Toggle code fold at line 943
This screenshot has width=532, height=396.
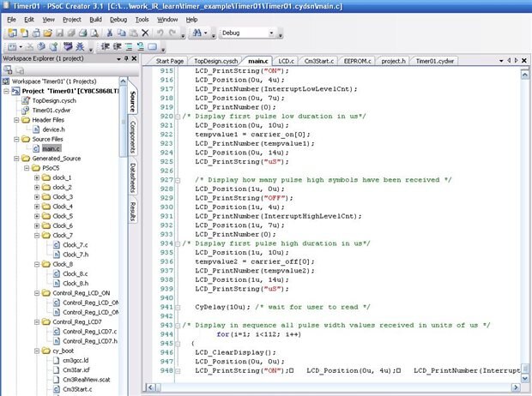coord(177,325)
